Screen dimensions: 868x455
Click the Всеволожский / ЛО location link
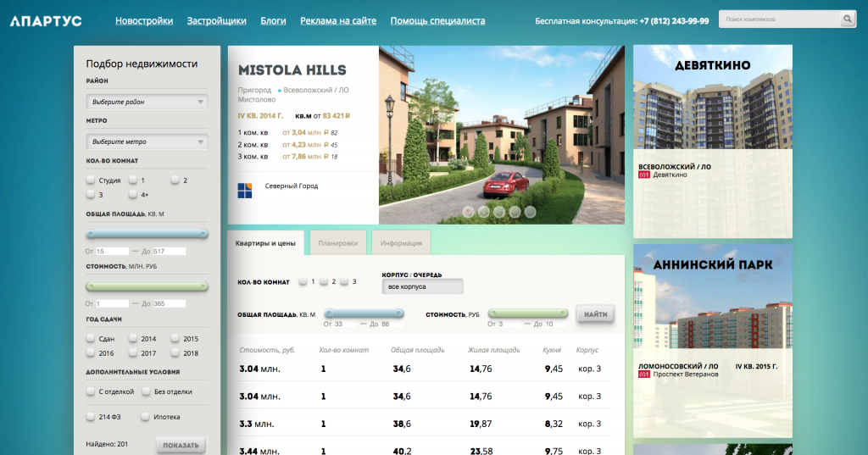[316, 90]
